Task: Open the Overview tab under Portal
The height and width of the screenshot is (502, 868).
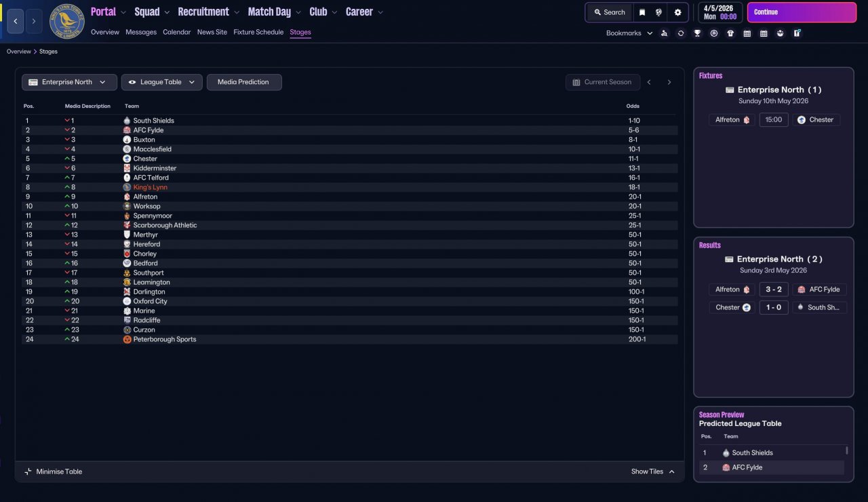Action: point(105,32)
